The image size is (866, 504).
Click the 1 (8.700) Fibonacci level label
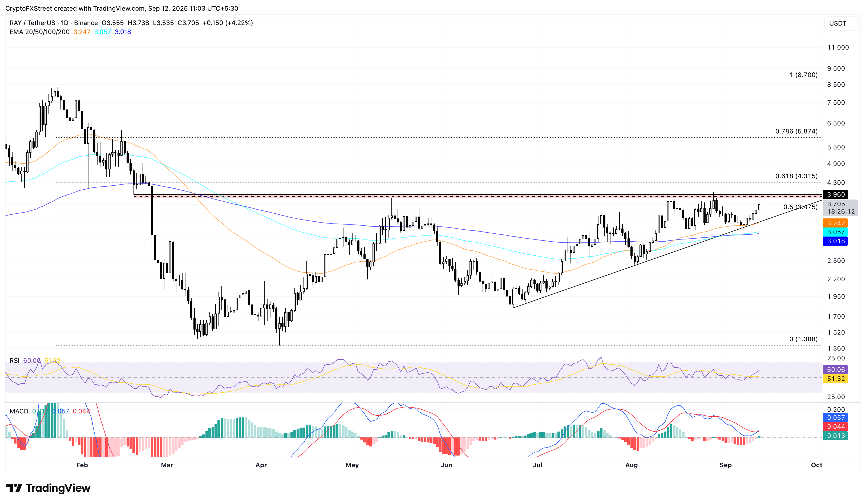pyautogui.click(x=803, y=75)
